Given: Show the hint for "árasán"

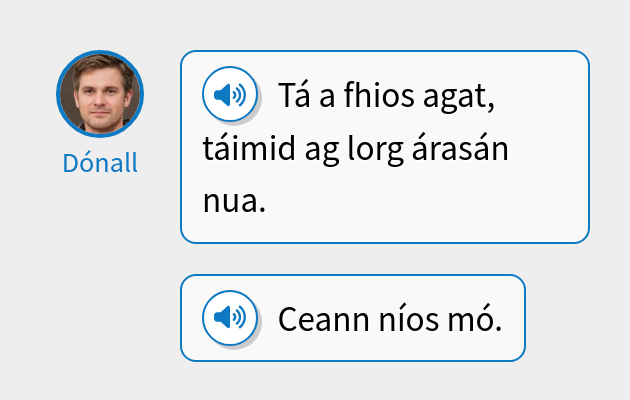Looking at the screenshot, I should click(465, 150).
